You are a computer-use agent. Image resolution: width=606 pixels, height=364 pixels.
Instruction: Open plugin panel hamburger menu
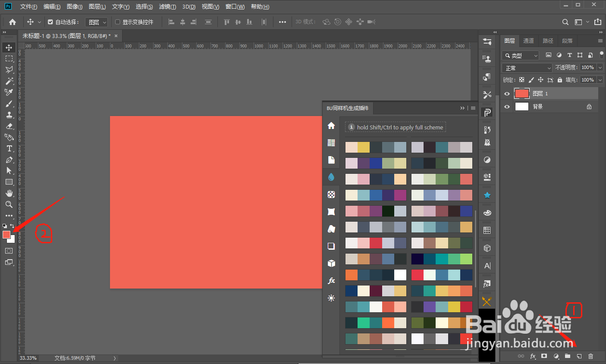[x=473, y=108]
